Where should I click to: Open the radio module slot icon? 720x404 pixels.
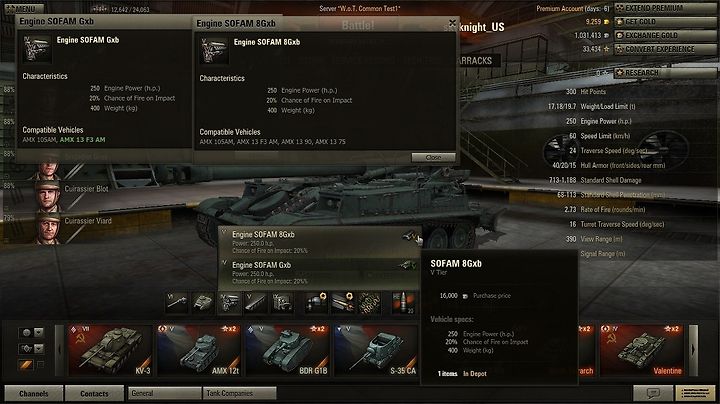pyautogui.click(x=282, y=303)
